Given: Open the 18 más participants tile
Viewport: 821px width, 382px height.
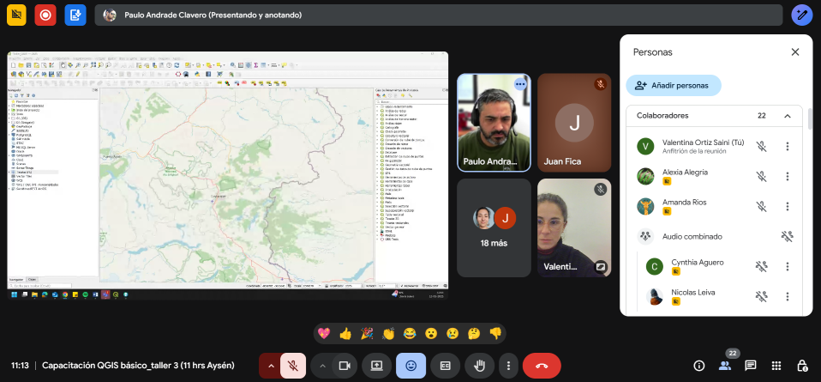Looking at the screenshot, I should coord(494,228).
